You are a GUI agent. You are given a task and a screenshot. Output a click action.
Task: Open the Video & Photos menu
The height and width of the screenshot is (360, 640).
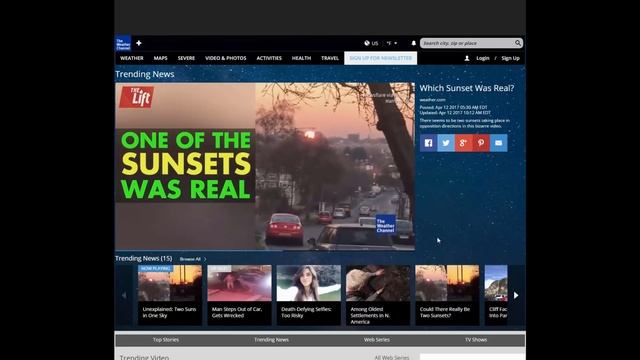tap(226, 58)
